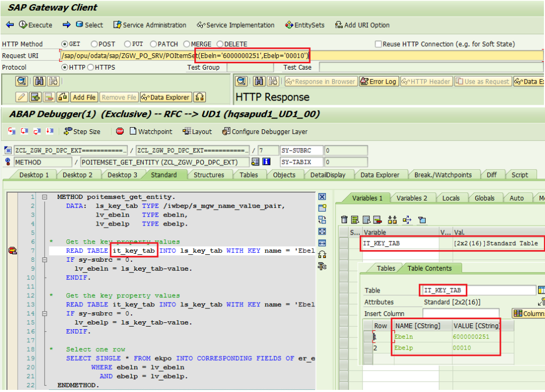Click the binoculars find icon in request pane

click(x=39, y=81)
